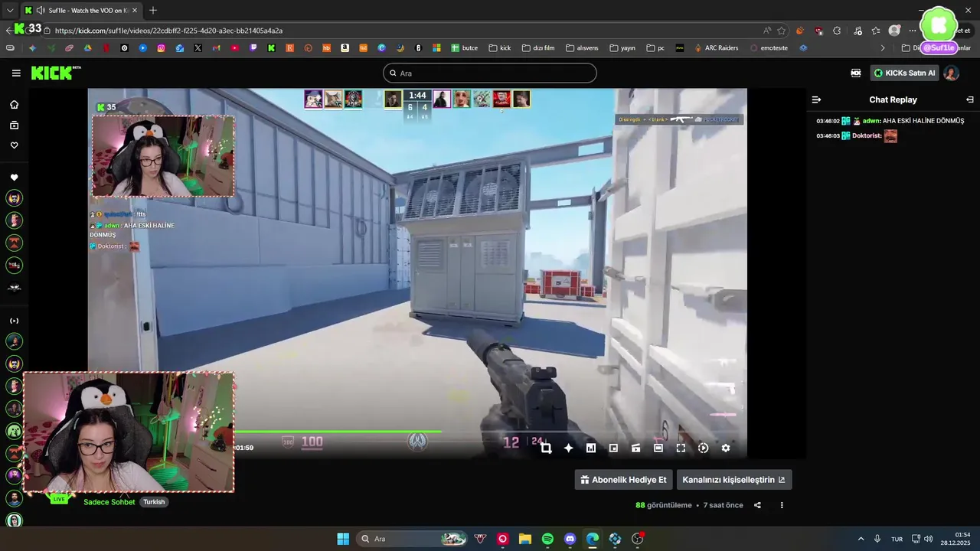980x551 pixels.
Task: Open the alisveris bookmarks folder
Action: pyautogui.click(x=582, y=47)
